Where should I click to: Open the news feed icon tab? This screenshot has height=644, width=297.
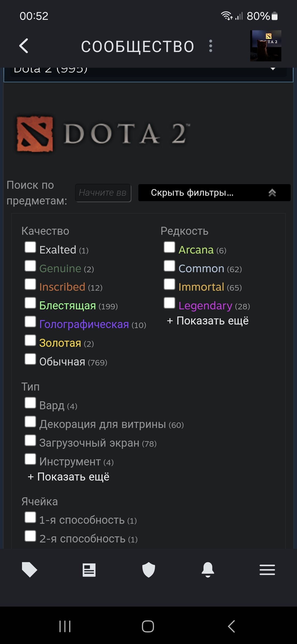tap(89, 570)
